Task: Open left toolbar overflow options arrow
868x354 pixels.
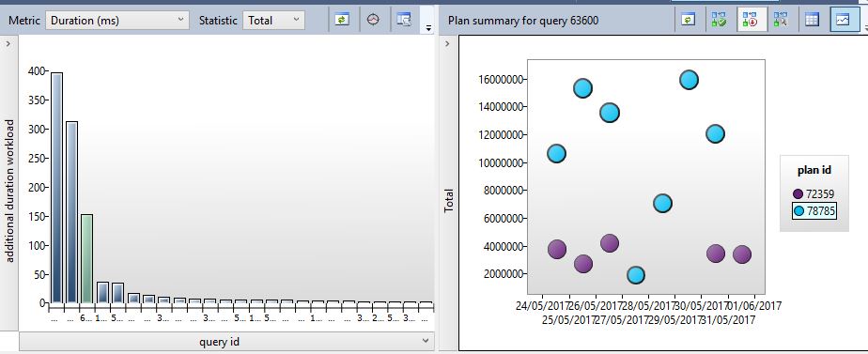Action: click(427, 28)
